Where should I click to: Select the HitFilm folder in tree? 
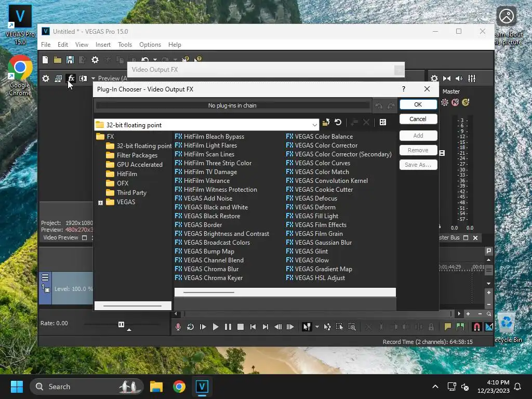122,174
